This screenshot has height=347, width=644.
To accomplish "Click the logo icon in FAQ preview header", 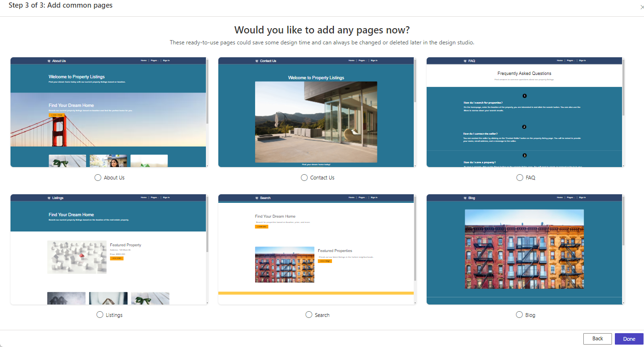I will click(x=465, y=61).
